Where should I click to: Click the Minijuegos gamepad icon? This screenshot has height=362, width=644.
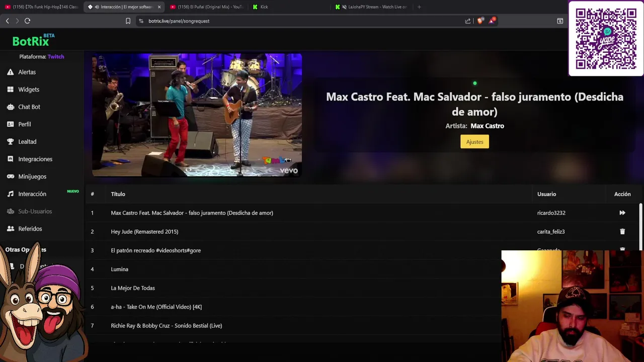[x=10, y=176]
